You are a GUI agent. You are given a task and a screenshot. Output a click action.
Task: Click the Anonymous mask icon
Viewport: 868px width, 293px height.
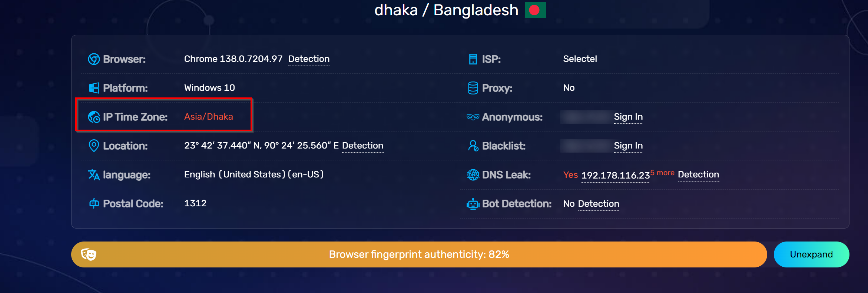[473, 117]
